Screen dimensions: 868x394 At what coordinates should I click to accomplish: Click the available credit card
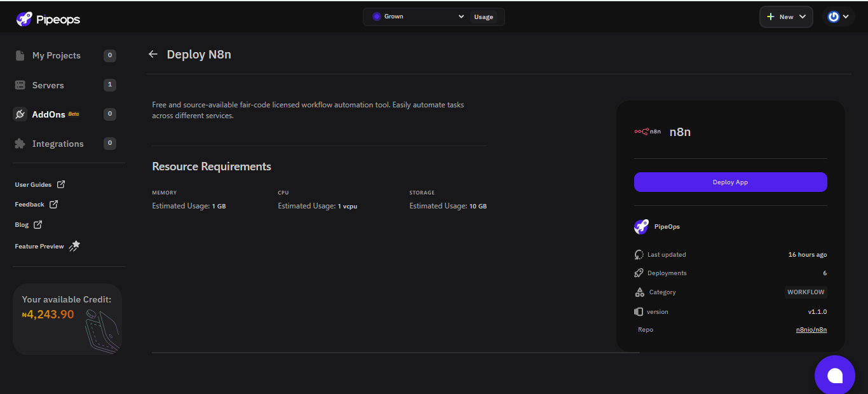click(x=67, y=319)
